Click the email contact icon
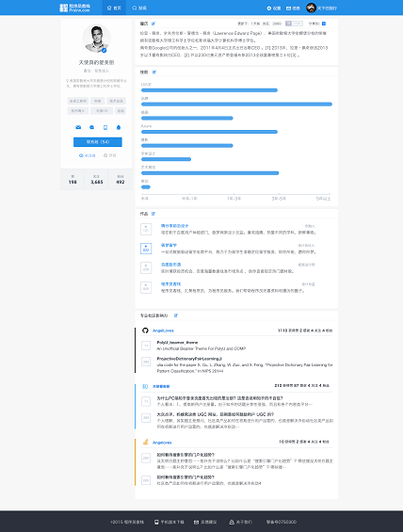The width and height of the screenshot is (403, 532). [x=78, y=127]
